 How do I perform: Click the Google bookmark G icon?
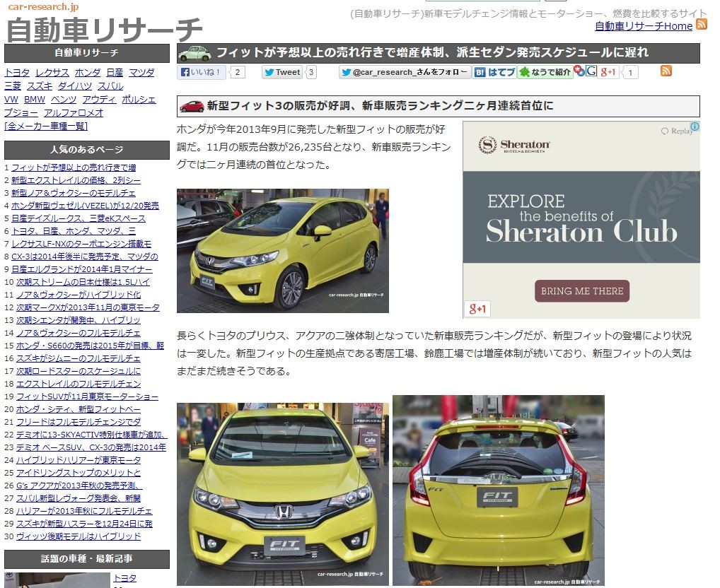[591, 71]
